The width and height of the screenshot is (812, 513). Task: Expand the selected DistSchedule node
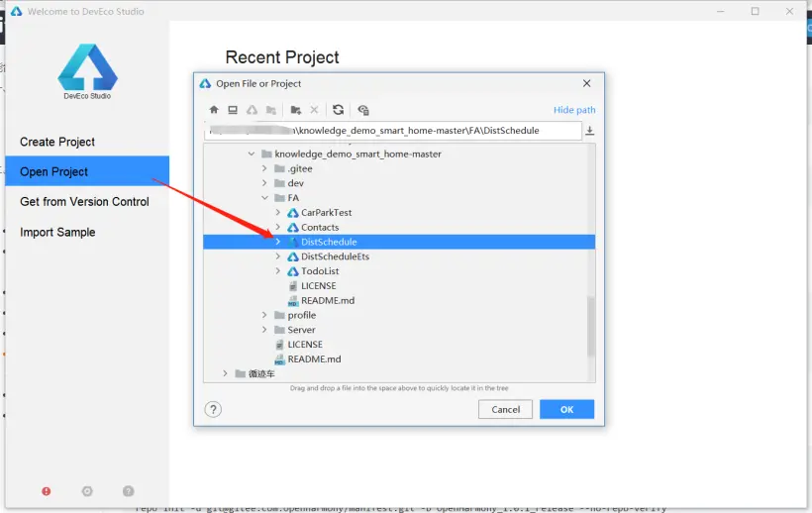point(278,242)
